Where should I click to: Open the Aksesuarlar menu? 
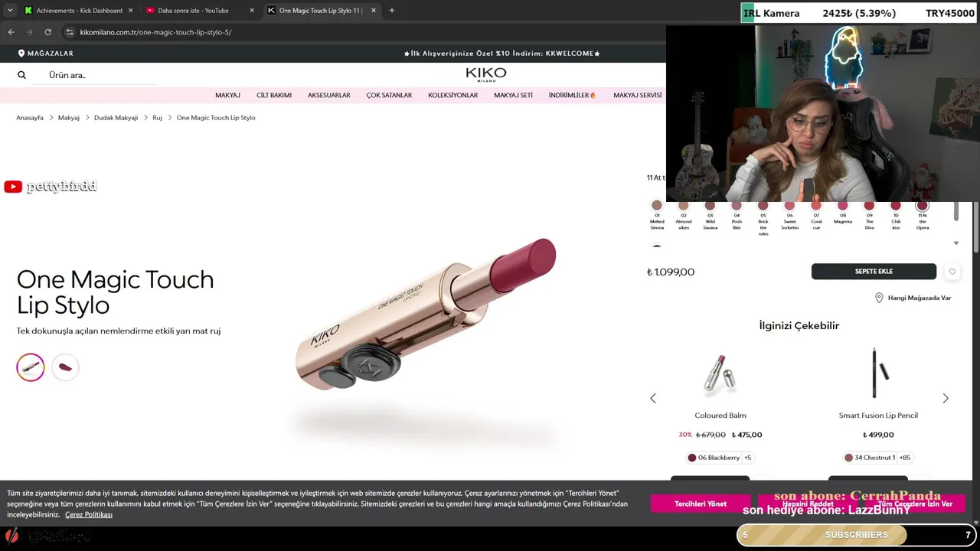tap(329, 96)
